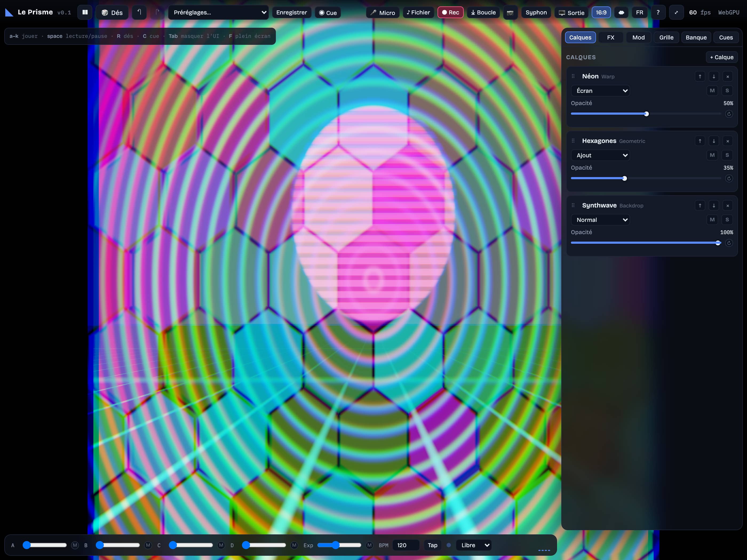Switch to the FX tab
The height and width of the screenshot is (560, 747).
(x=611, y=38)
